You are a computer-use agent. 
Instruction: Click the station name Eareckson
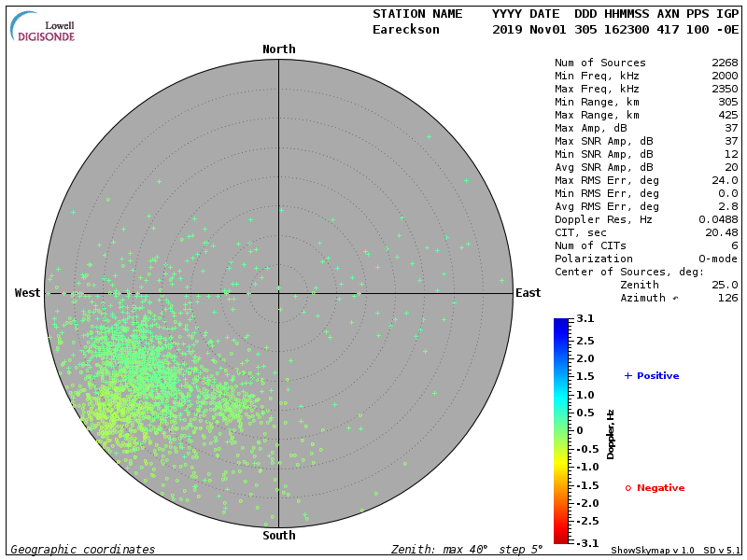[406, 30]
